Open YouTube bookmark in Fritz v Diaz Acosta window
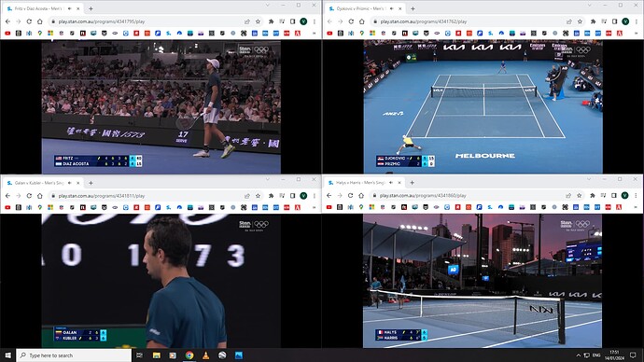The height and width of the screenshot is (362, 644). click(x=7, y=33)
